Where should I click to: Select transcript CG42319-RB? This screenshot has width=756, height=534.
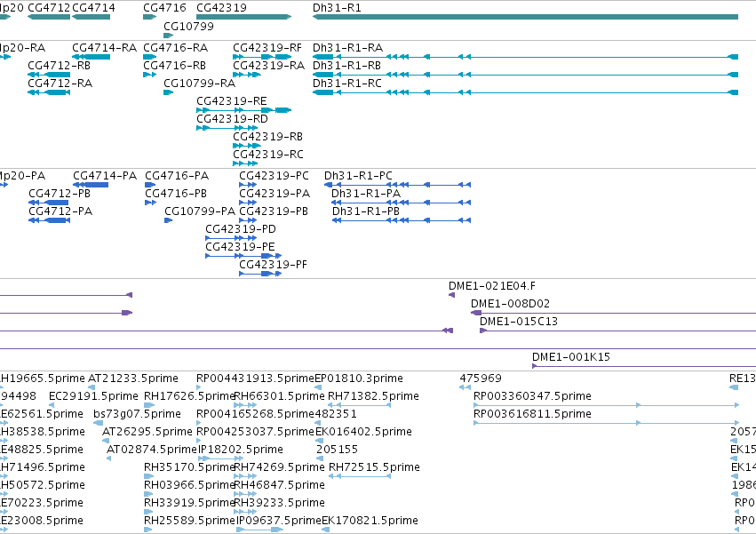247,147
